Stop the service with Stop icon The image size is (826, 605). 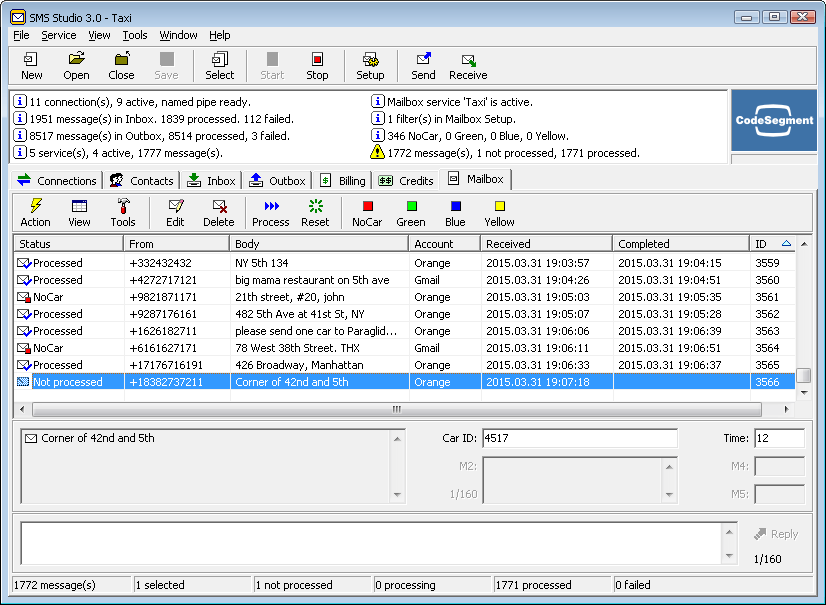tap(317, 66)
